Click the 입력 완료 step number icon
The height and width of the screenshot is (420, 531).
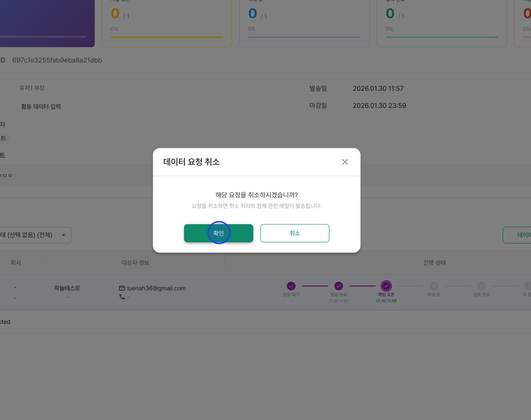pyautogui.click(x=481, y=286)
